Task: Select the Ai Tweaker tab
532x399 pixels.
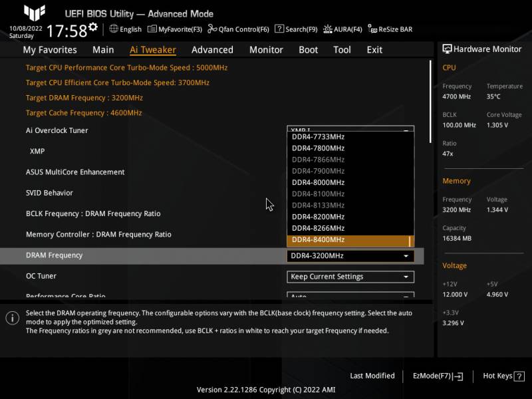Action: pyautogui.click(x=153, y=50)
